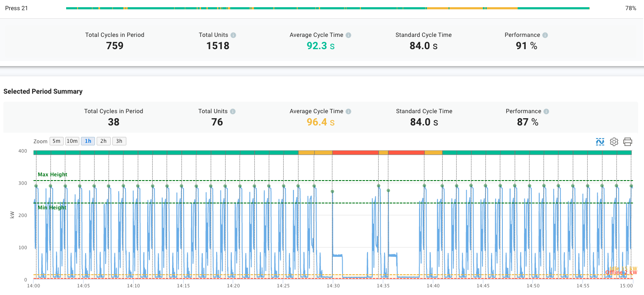This screenshot has width=644, height=295.
Task: Open the Average Cycle Time info tooltip
Action: click(x=349, y=35)
